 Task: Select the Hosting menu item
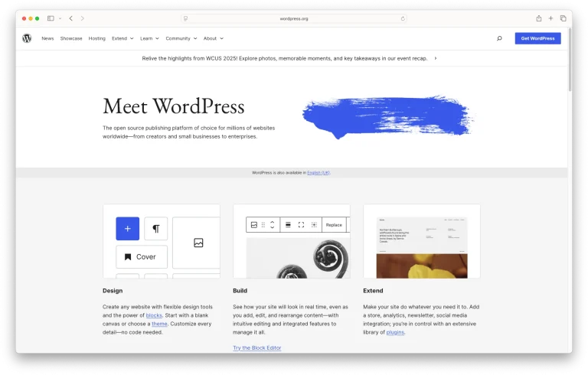[96, 38]
